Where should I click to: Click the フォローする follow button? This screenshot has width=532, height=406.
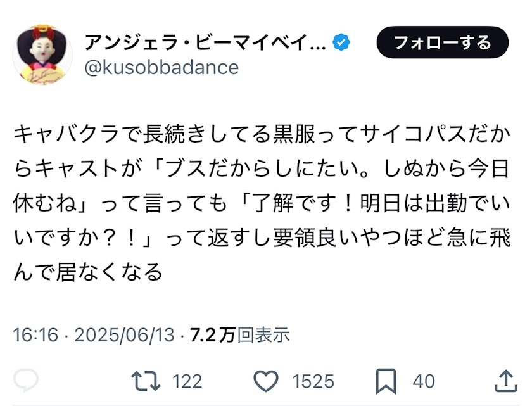point(443,42)
